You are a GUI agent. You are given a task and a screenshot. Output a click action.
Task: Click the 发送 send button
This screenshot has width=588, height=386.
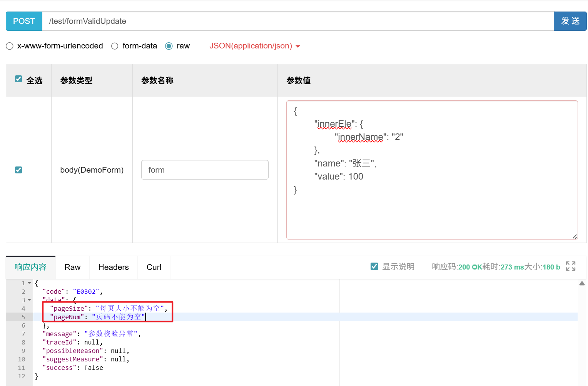(x=570, y=21)
